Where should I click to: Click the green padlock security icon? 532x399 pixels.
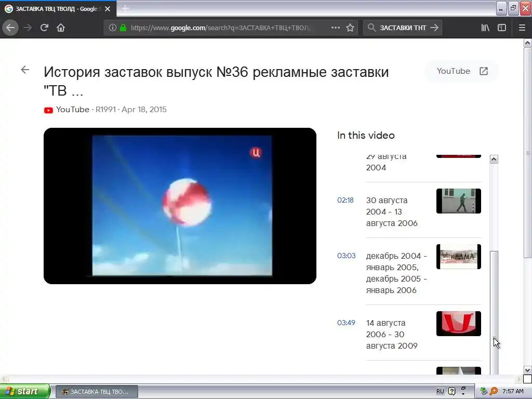tap(123, 28)
